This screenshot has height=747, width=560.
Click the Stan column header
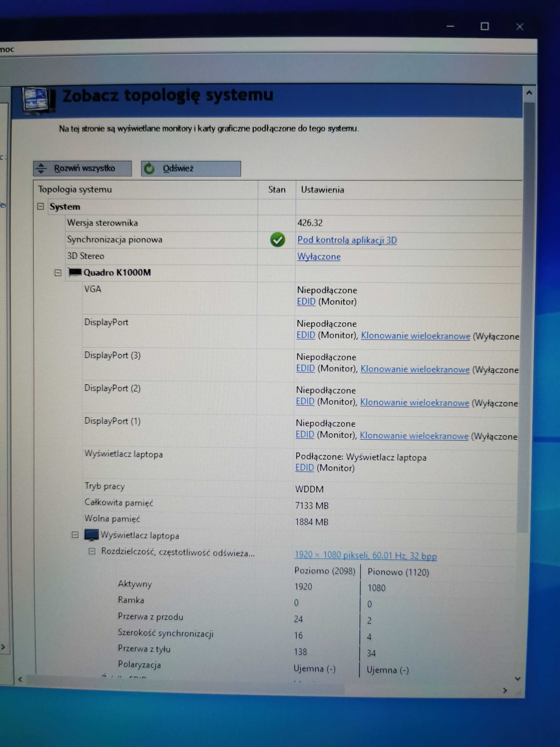click(x=277, y=190)
